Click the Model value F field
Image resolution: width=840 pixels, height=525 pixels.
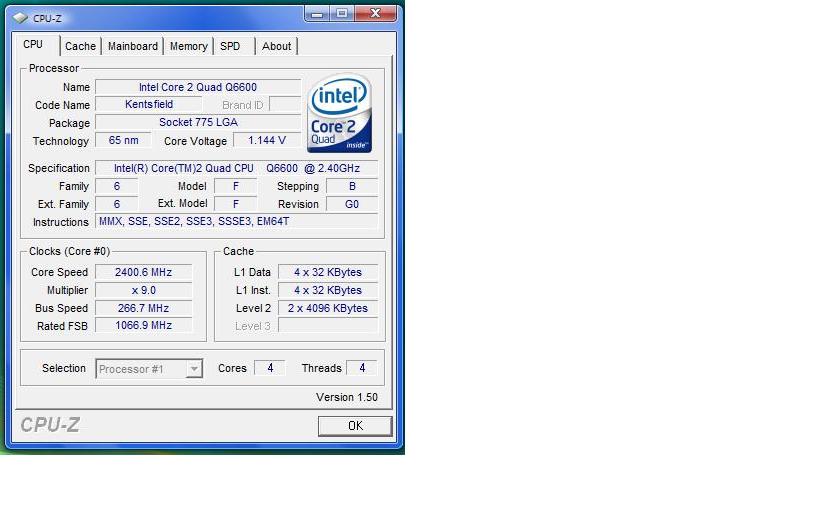[236, 186]
